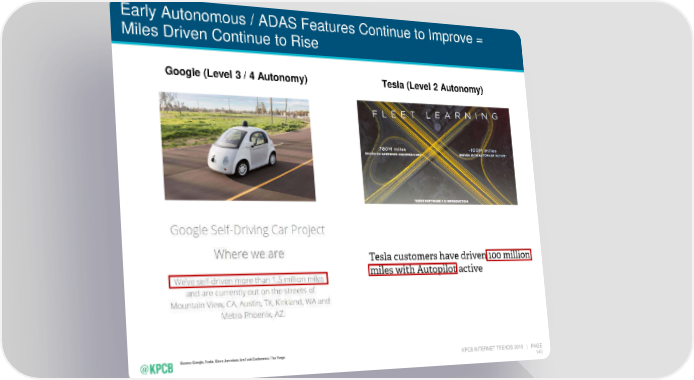Viewport: 694px width, 380px height.
Task: Click "Tesla customers have driven" text
Action: pos(427,256)
